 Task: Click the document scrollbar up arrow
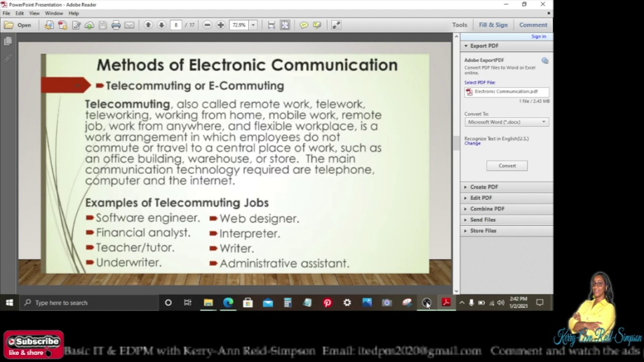coord(456,37)
